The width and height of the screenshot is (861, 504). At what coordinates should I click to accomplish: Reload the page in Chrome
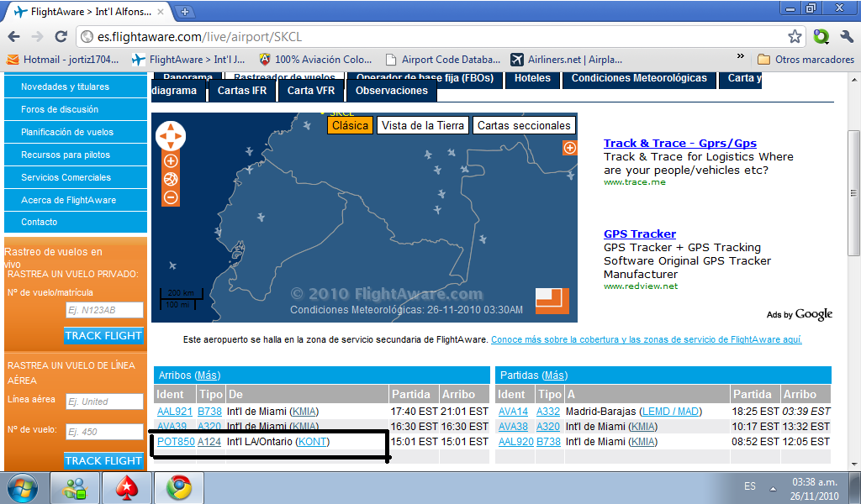(61, 37)
